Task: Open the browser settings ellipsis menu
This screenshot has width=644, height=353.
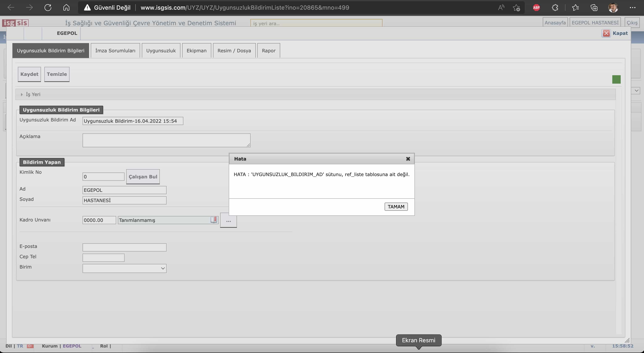Action: pyautogui.click(x=632, y=8)
